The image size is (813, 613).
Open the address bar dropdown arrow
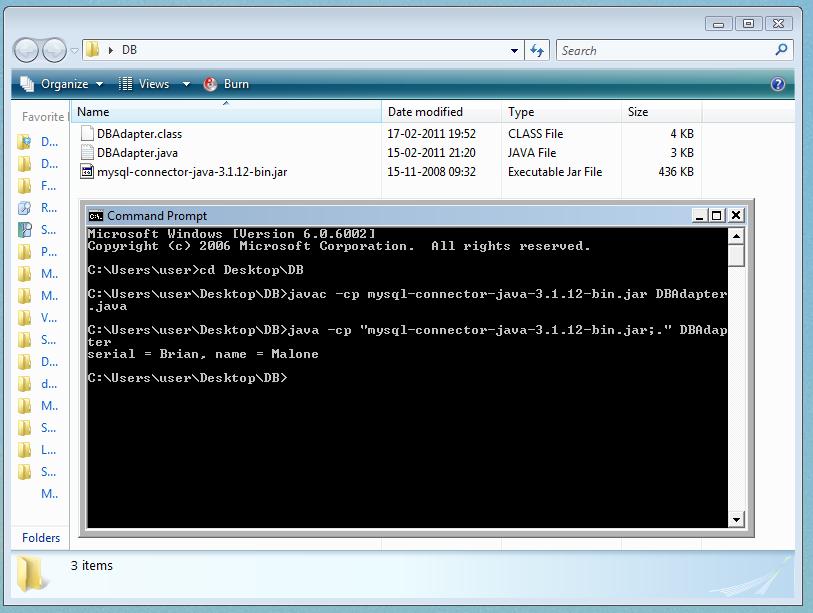513,50
